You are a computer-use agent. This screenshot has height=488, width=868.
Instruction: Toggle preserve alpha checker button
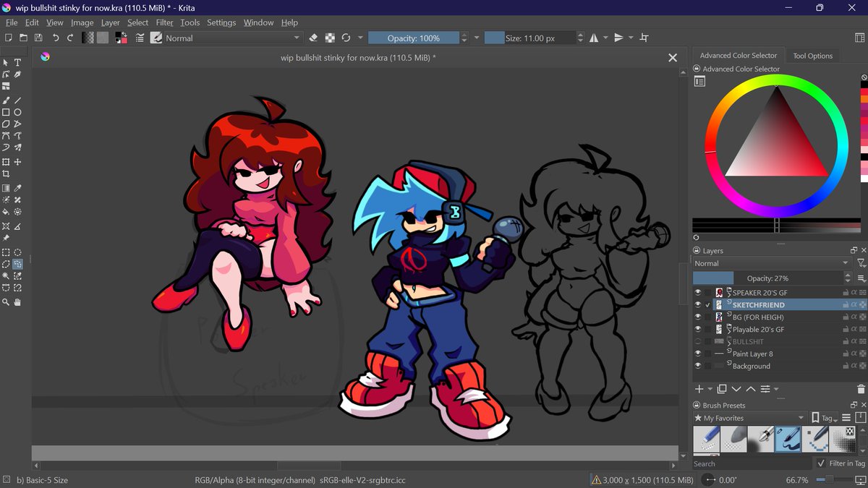tap(330, 38)
